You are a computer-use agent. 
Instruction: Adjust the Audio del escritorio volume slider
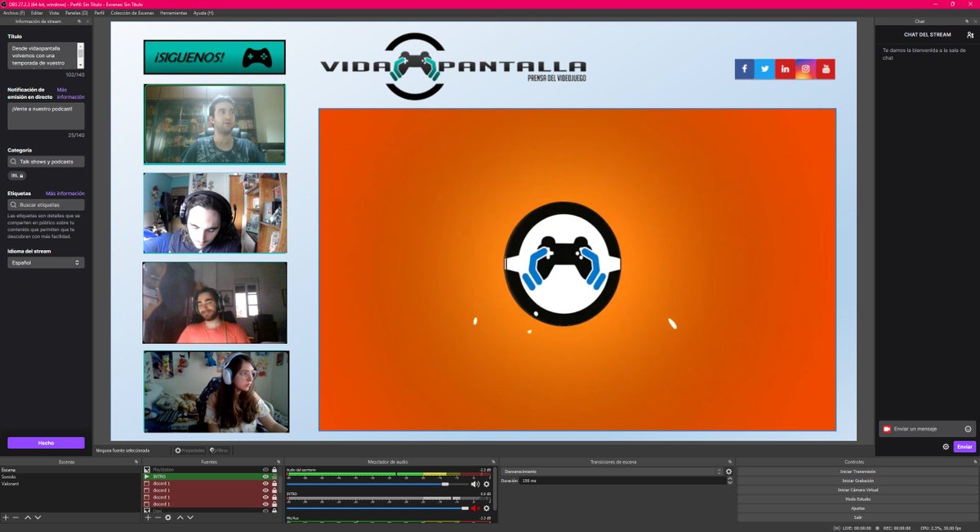pyautogui.click(x=378, y=485)
